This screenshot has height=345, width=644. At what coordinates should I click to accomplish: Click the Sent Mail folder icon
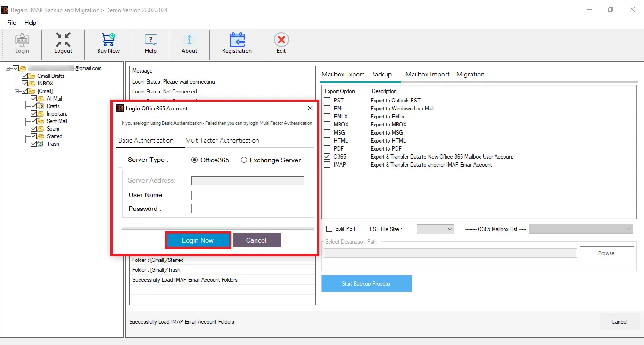pos(41,121)
